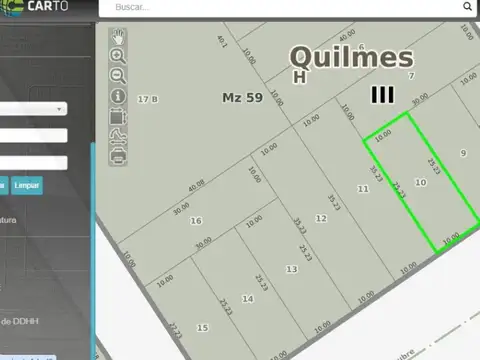
Task: Activate the zoom in magnifier tool
Action: pos(118,56)
